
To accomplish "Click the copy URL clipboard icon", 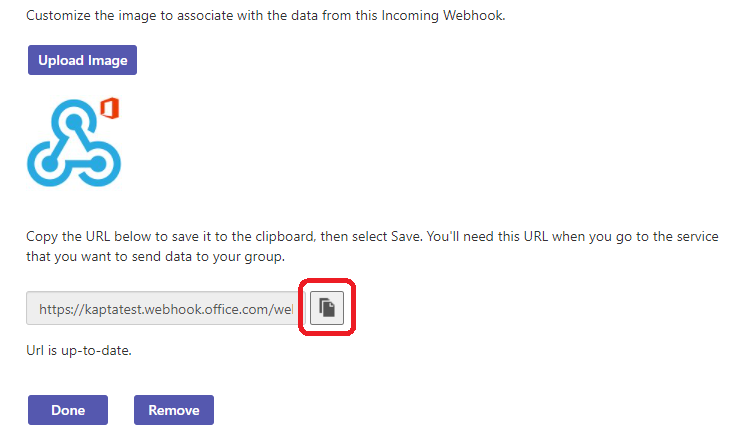I will point(326,310).
